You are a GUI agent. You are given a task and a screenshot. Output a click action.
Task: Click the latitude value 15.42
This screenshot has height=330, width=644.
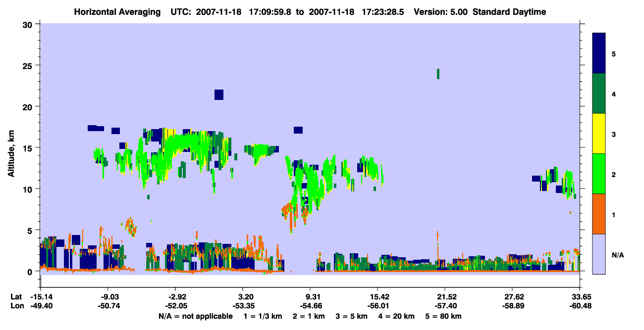click(x=379, y=297)
